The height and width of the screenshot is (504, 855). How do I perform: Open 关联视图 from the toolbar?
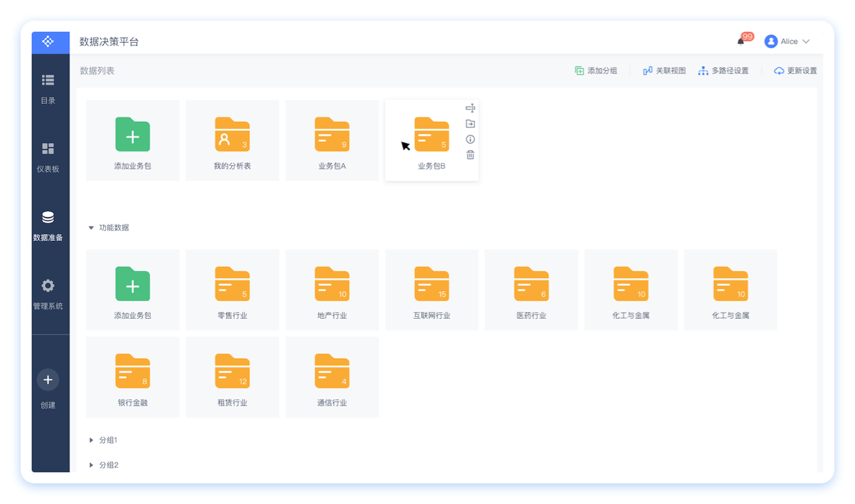[664, 71]
